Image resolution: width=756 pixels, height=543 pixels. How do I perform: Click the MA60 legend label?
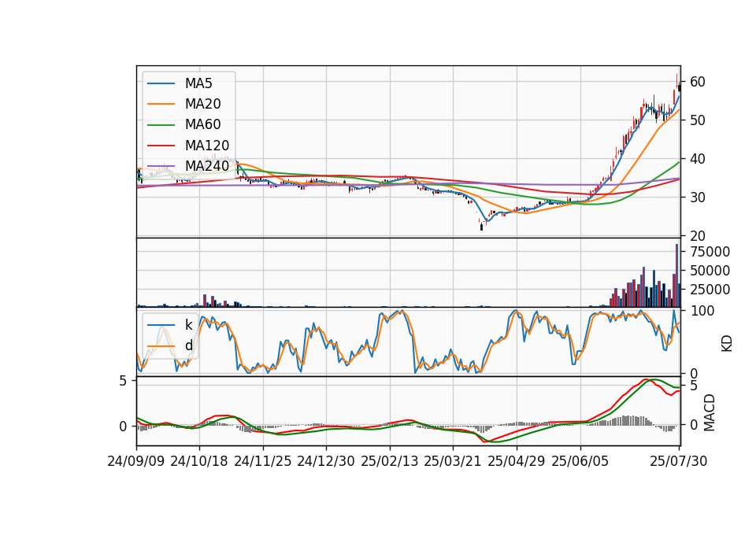pyautogui.click(x=202, y=125)
